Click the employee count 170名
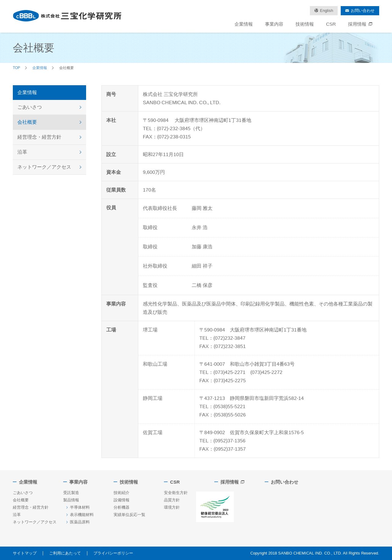 tap(149, 190)
